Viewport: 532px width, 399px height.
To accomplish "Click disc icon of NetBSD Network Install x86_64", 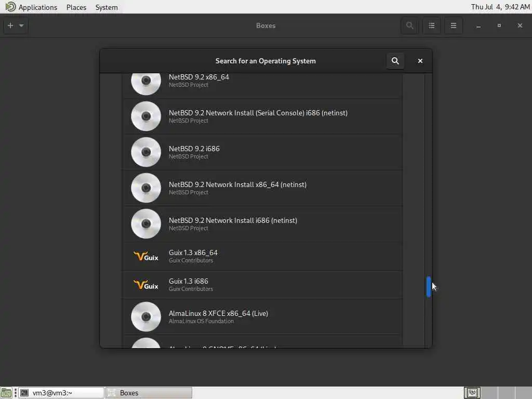I will [146, 188].
